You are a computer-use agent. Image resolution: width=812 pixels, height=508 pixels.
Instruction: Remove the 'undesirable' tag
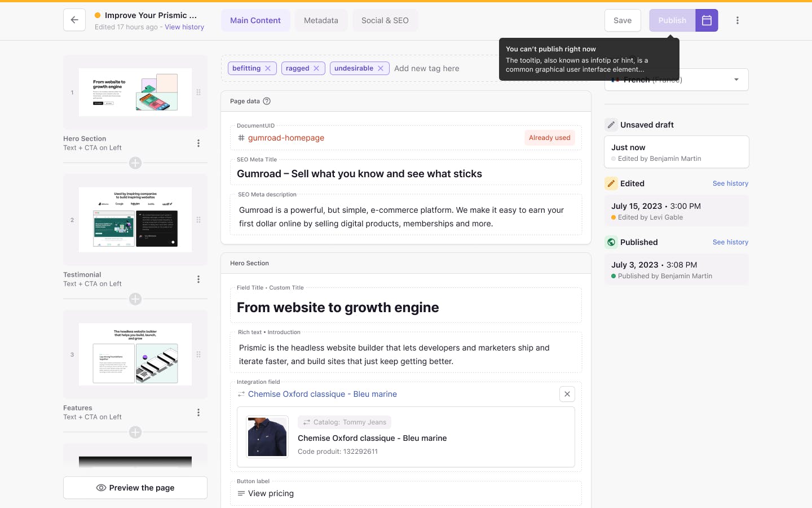click(381, 68)
